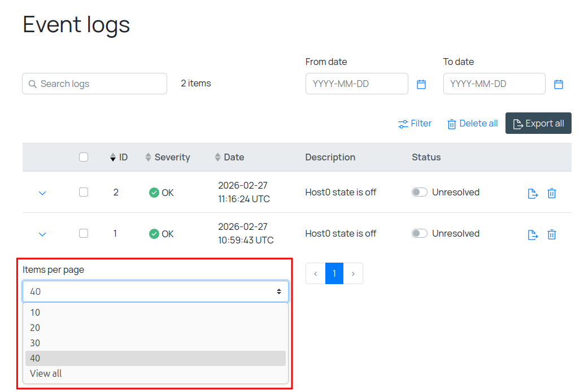Export event log ID 1 icon

(532, 234)
